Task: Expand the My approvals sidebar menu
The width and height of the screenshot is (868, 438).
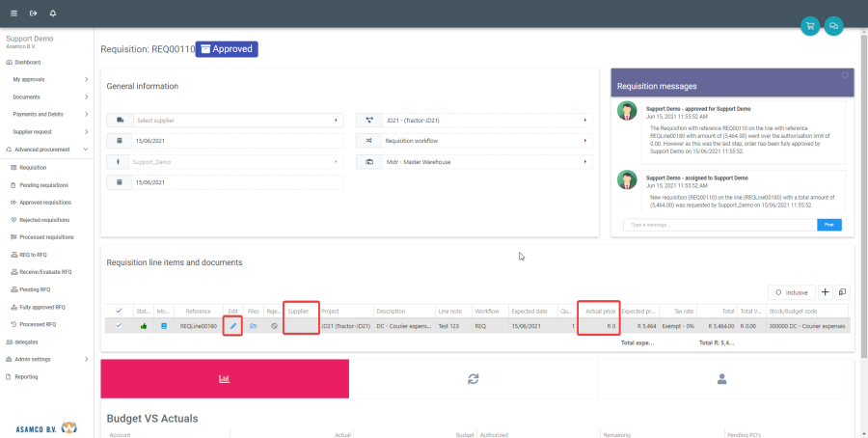Action: coord(50,79)
